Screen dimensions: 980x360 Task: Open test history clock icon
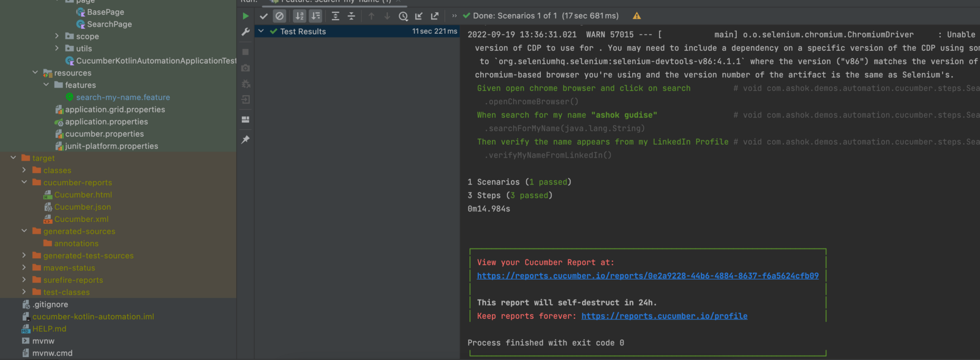coord(403,16)
